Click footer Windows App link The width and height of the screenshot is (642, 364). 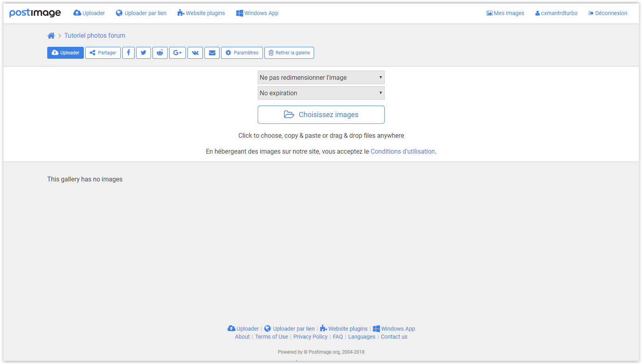point(394,329)
